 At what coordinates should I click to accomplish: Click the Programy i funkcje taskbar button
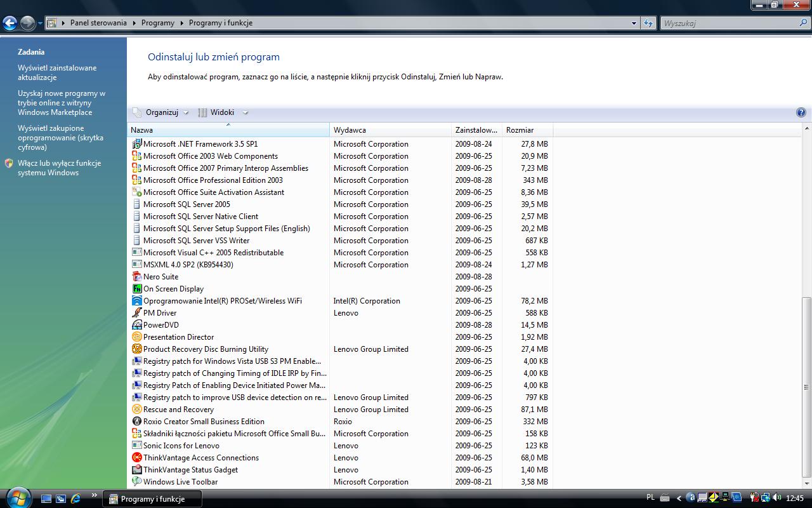point(152,498)
